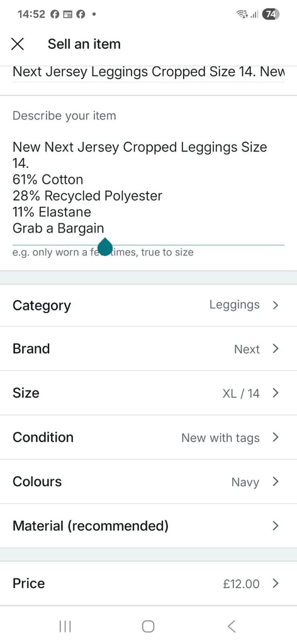Tap the Android back navigation icon

[232, 626]
